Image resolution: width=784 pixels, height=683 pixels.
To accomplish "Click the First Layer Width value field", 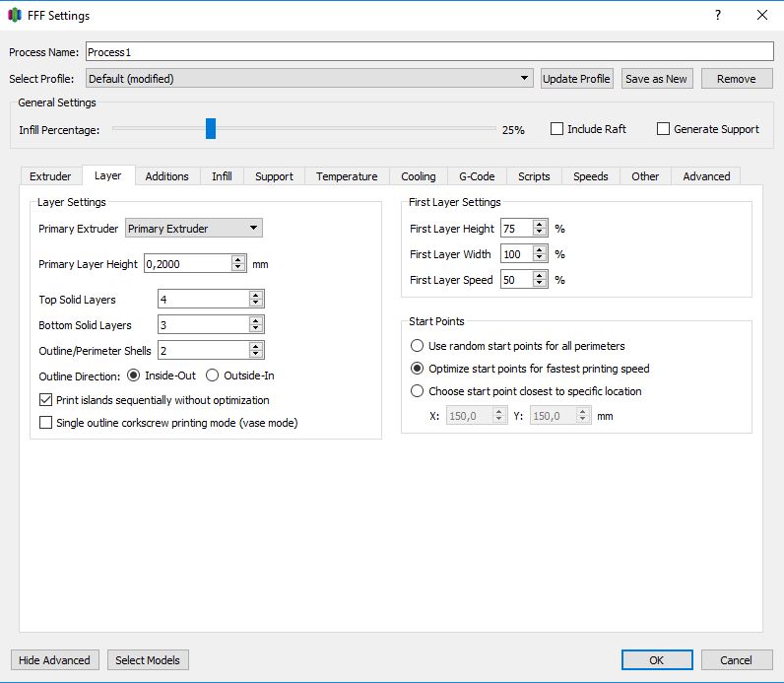I will click(x=516, y=253).
